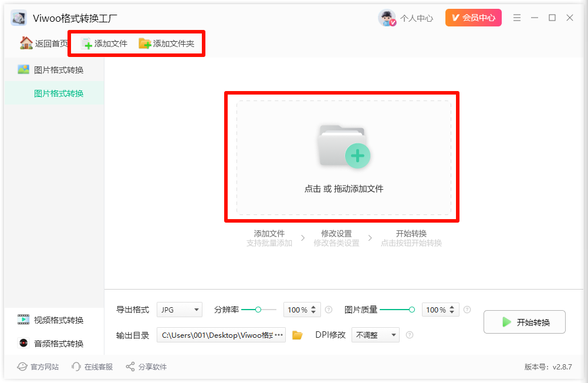Image resolution: width=588 pixels, height=383 pixels.
Task: Show help for 图片质量 question icon
Action: (467, 310)
